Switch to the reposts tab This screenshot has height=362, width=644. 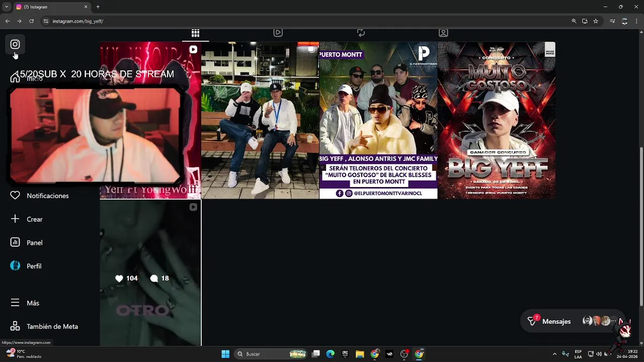361,33
